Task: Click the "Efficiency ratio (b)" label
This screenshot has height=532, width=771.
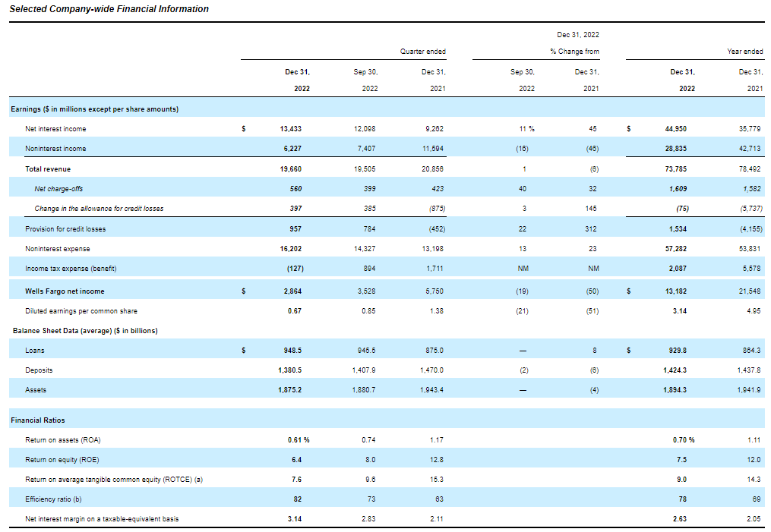Action: click(x=54, y=499)
